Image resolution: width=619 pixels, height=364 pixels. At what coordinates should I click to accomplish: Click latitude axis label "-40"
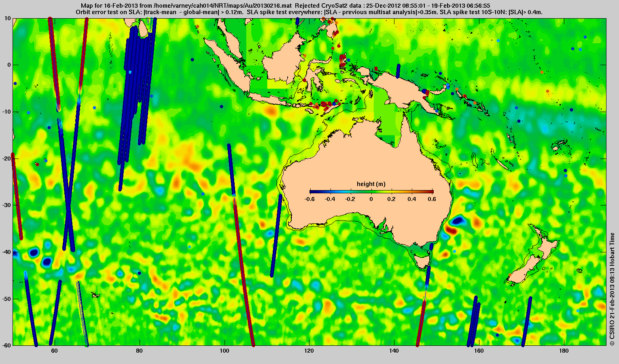[7, 252]
